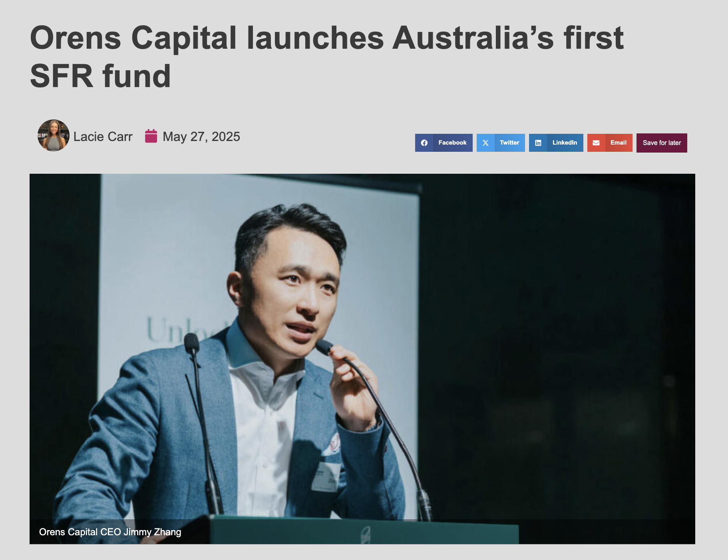
Task: Click the LinkedIn logo icon
Action: pyautogui.click(x=538, y=143)
